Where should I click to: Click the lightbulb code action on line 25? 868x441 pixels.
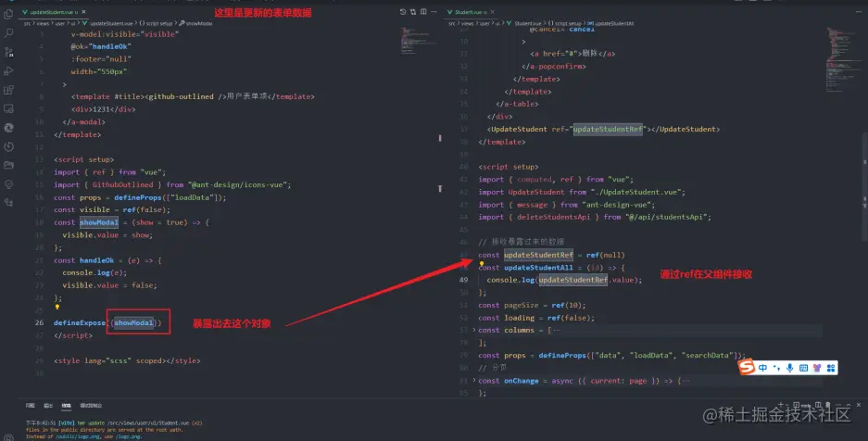pos(57,307)
